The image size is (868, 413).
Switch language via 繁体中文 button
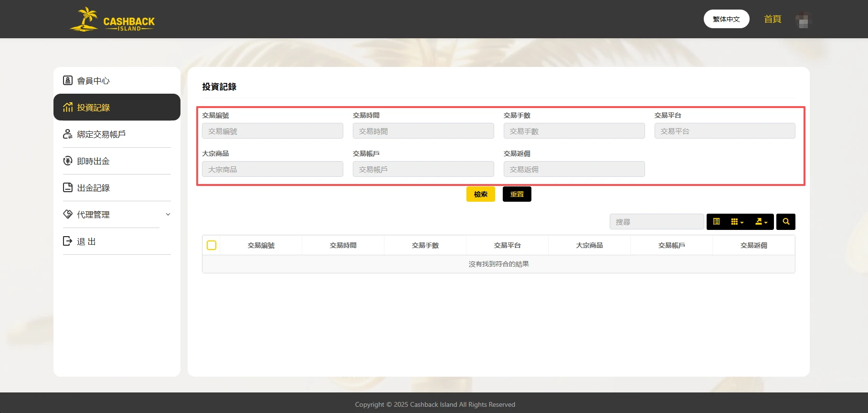(726, 19)
